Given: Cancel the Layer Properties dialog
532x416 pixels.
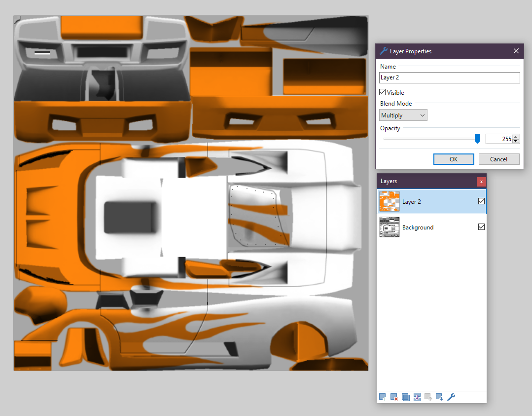Looking at the screenshot, I should (x=499, y=159).
